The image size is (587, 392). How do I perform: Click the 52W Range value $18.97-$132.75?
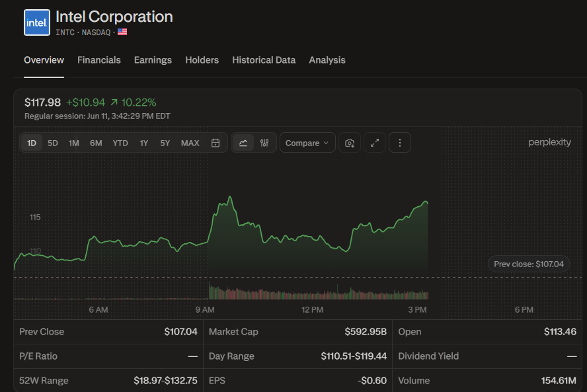[x=165, y=381]
